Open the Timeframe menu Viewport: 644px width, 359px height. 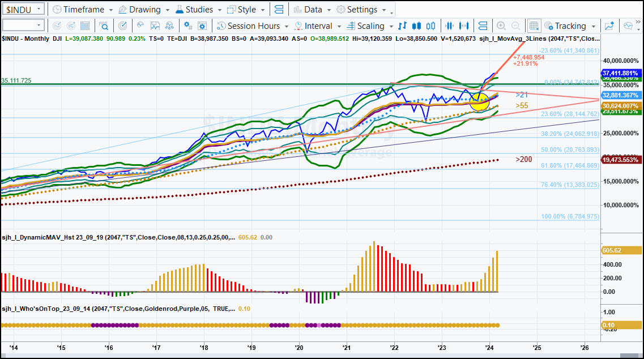[x=83, y=10]
